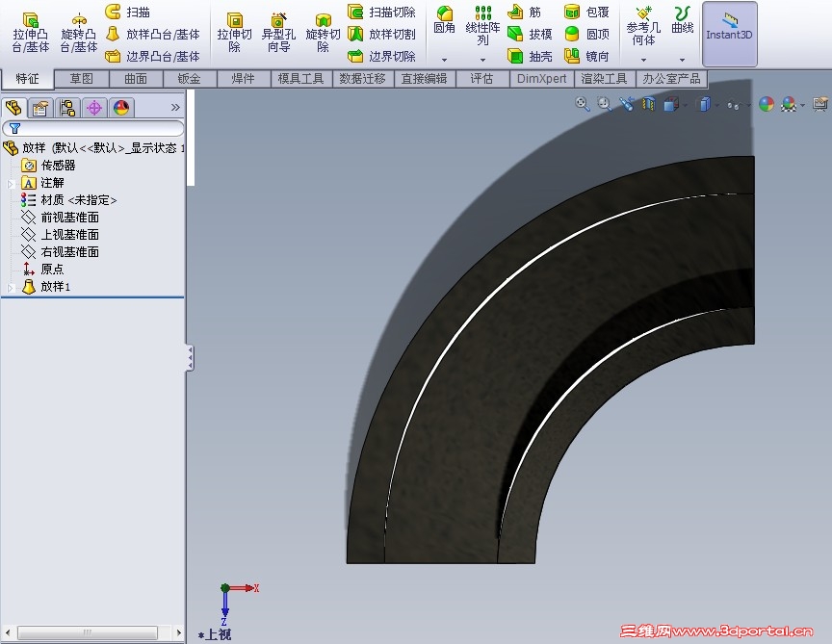This screenshot has width=832, height=644.
Task: Select the Draft (拔模) tool
Action: click(530, 34)
